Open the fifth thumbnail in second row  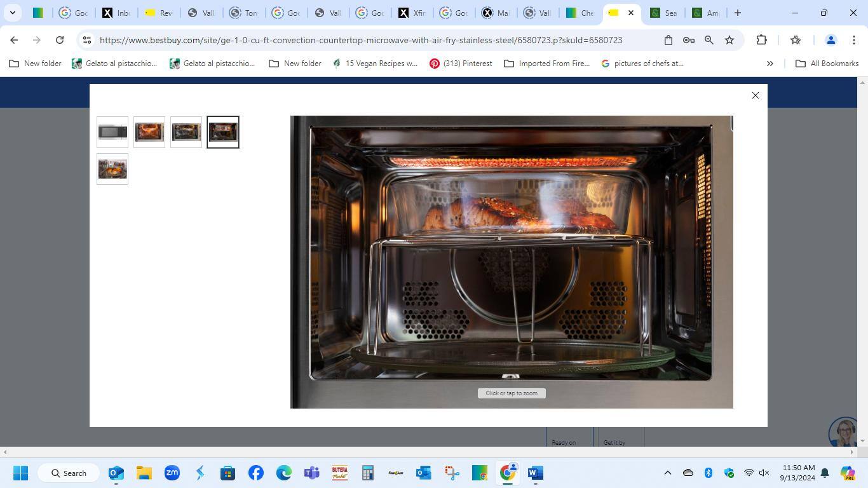click(112, 169)
